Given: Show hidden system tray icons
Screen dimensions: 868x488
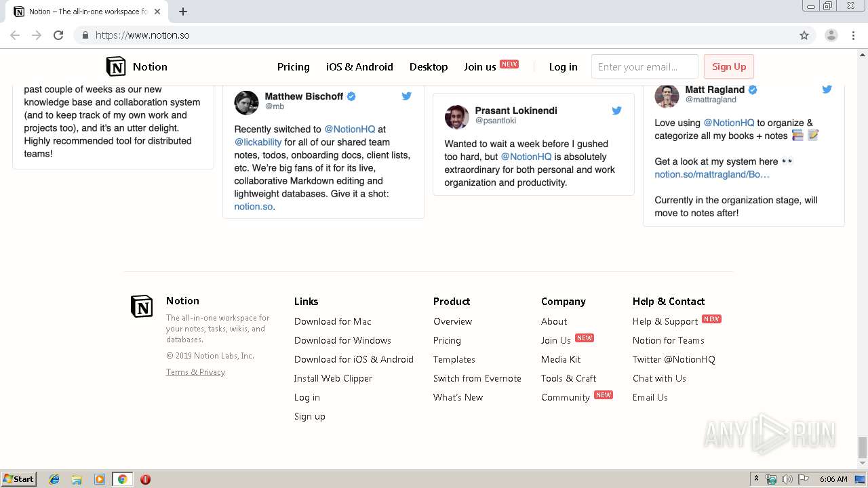Looking at the screenshot, I should tap(756, 479).
